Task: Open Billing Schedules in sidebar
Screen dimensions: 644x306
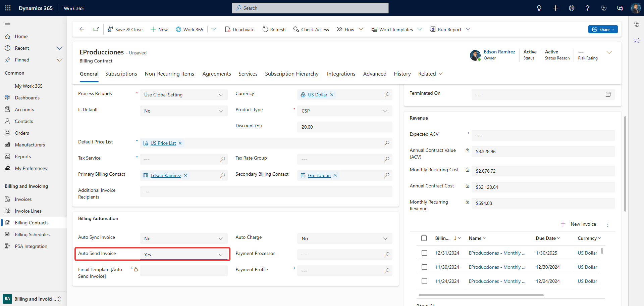Action: click(32, 234)
